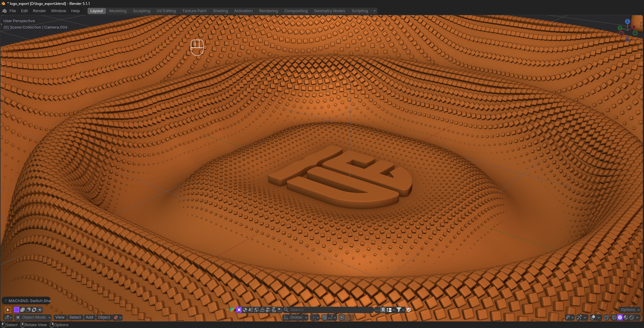This screenshot has width=644, height=328.
Task: Open the viewport View menu
Action: click(x=60, y=317)
